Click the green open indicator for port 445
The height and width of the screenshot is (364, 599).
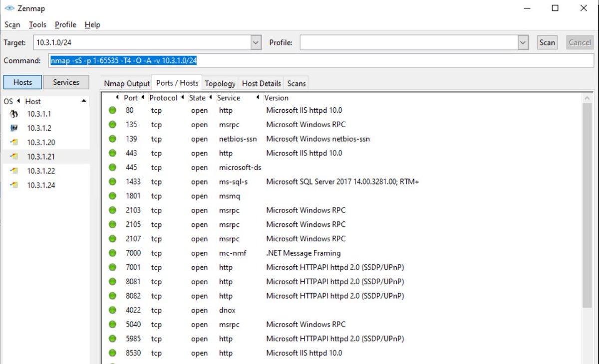pos(113,168)
